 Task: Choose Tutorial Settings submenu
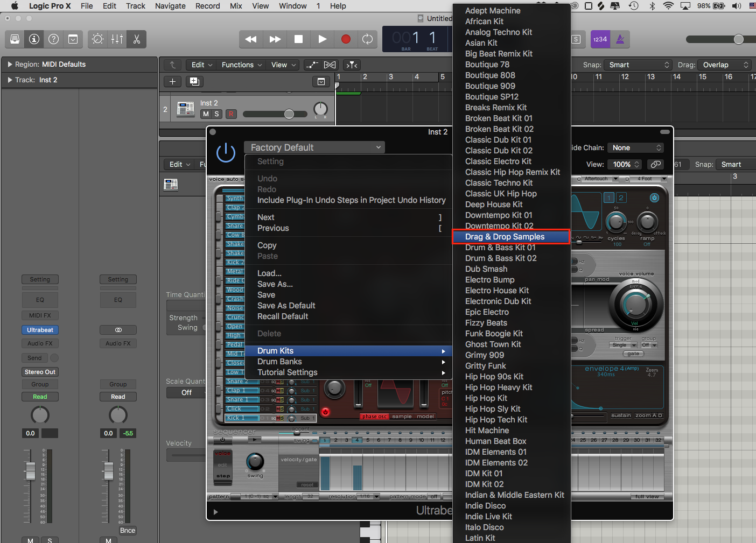click(x=348, y=372)
